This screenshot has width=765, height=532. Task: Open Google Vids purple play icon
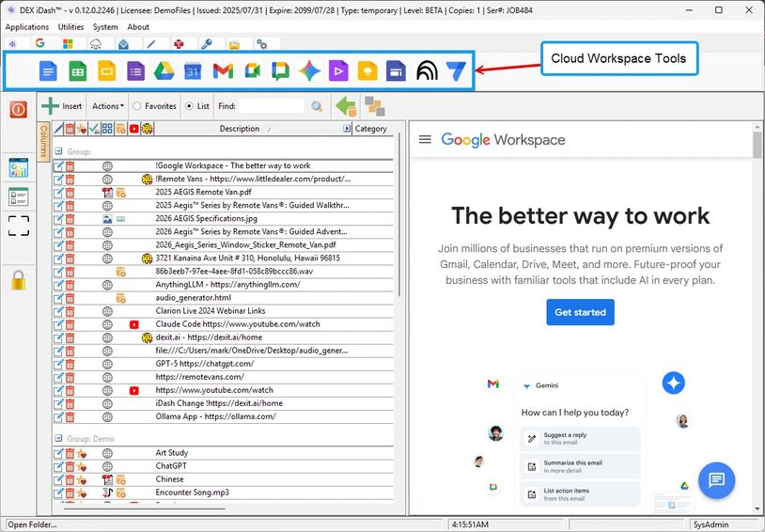338,71
